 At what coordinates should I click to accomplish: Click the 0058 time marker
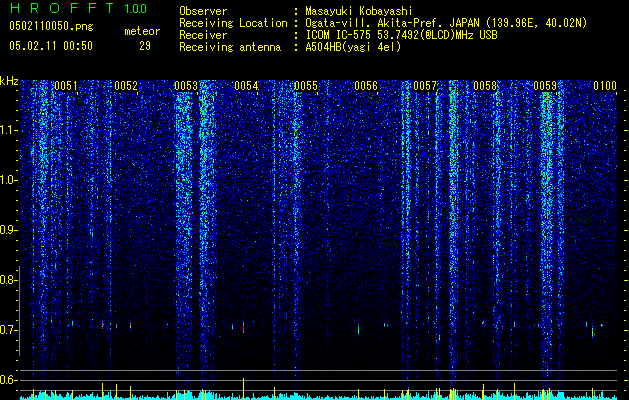click(x=485, y=86)
